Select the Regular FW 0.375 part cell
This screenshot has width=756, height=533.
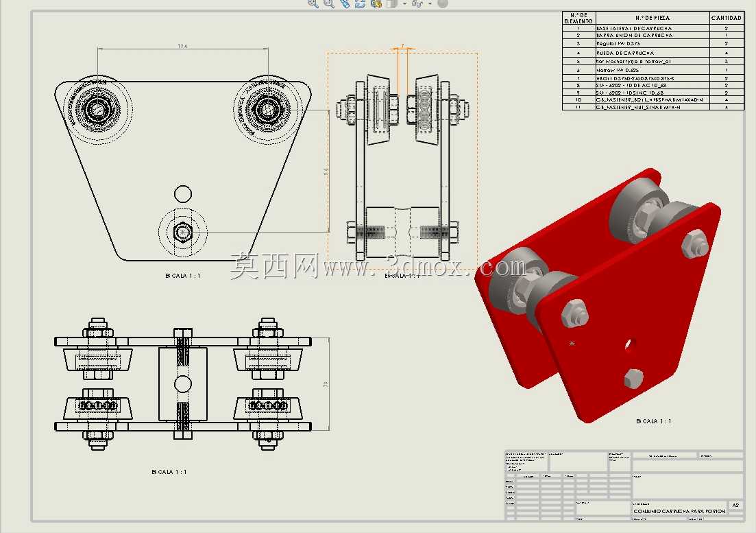pyautogui.click(x=653, y=43)
